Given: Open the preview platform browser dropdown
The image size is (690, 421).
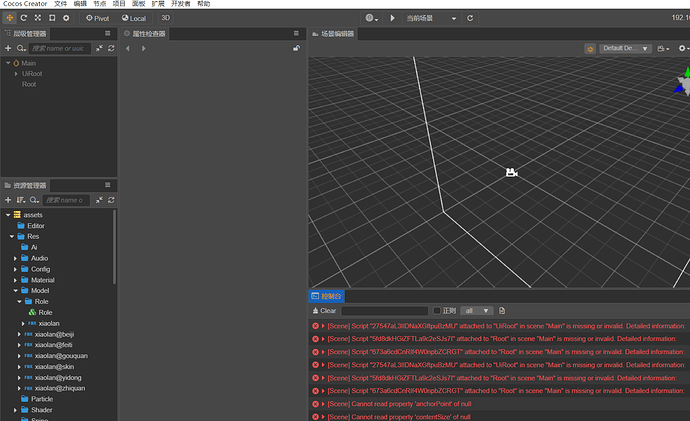Looking at the screenshot, I should click(x=372, y=18).
